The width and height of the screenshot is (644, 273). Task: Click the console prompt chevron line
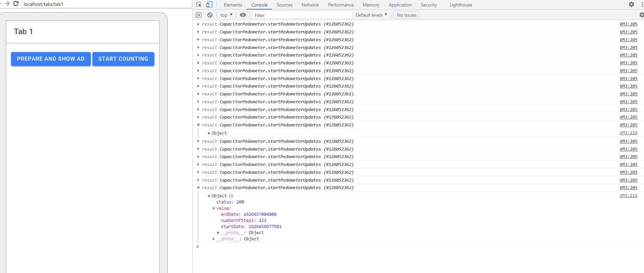point(418,246)
